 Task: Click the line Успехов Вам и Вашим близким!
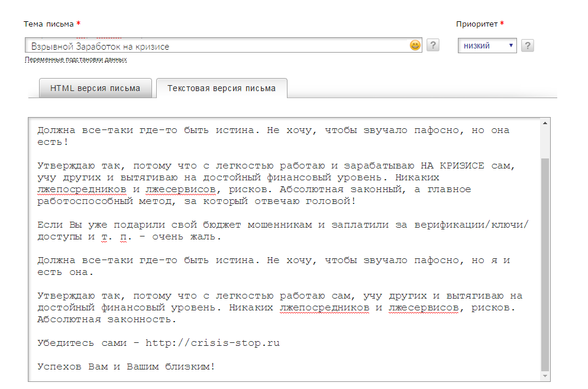(126, 367)
